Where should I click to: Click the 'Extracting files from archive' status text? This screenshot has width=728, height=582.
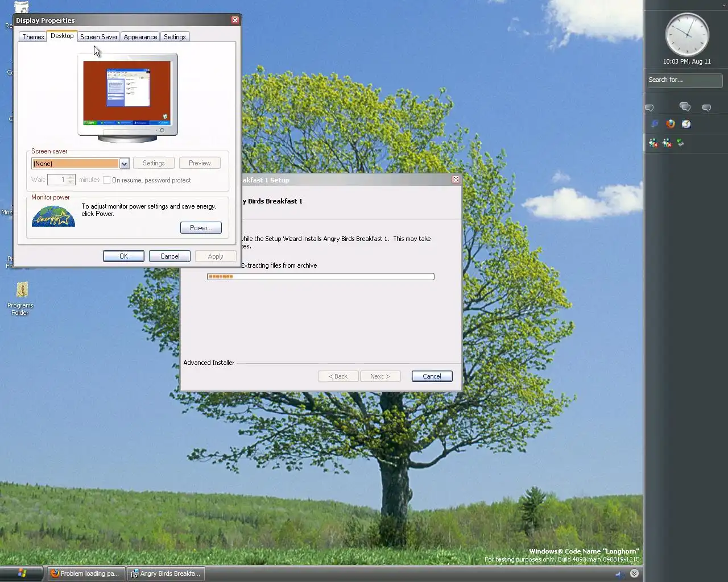[x=279, y=265]
